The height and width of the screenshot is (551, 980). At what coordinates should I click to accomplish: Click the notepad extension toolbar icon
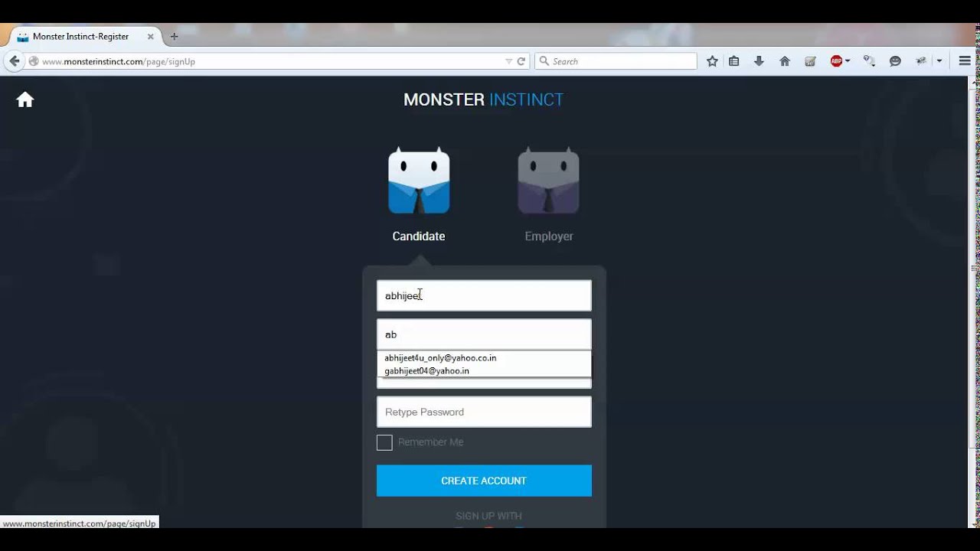[x=810, y=61]
